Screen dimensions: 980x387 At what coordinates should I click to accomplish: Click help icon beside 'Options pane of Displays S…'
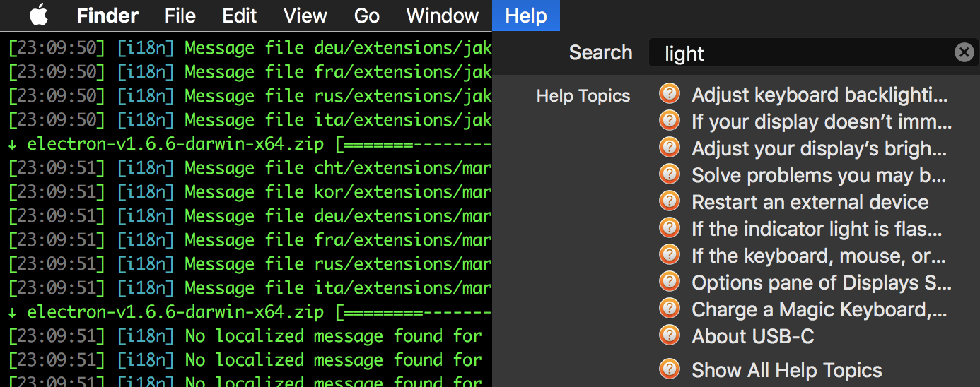669,282
